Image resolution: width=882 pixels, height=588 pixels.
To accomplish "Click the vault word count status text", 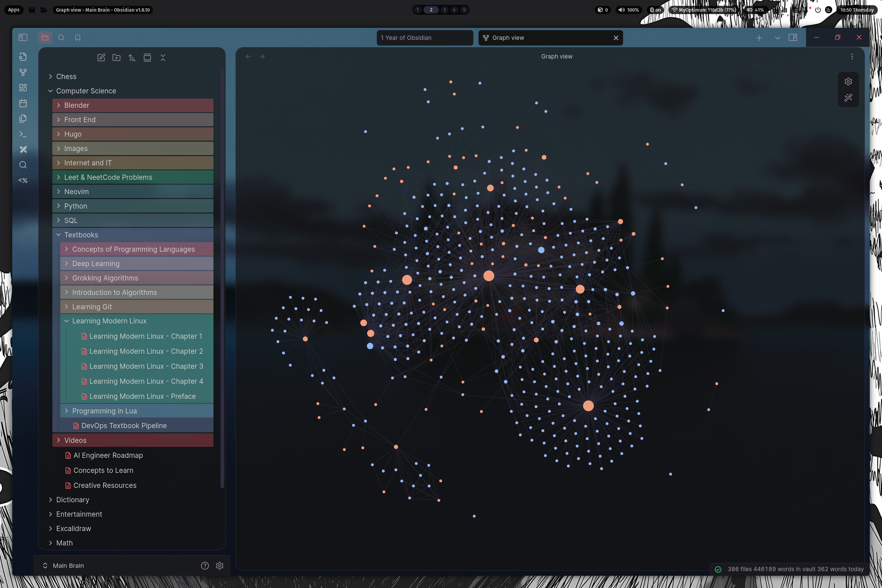I will coord(795,569).
